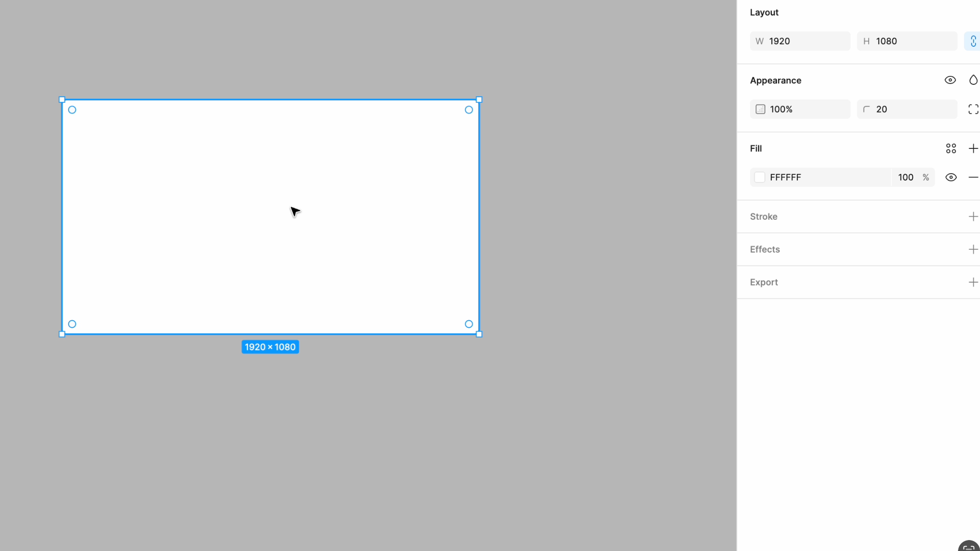Hide the FFFFFF fill with eye icon
This screenshot has width=980, height=551.
(951, 177)
